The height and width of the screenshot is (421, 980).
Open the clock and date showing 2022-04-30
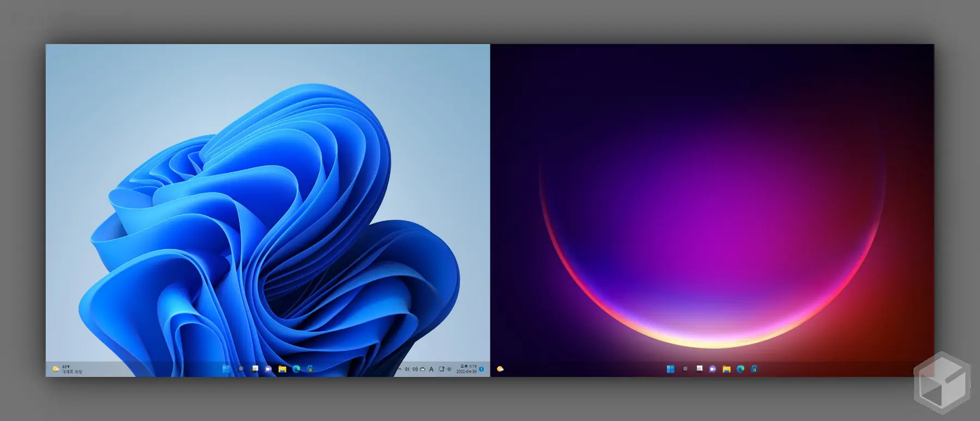click(467, 369)
